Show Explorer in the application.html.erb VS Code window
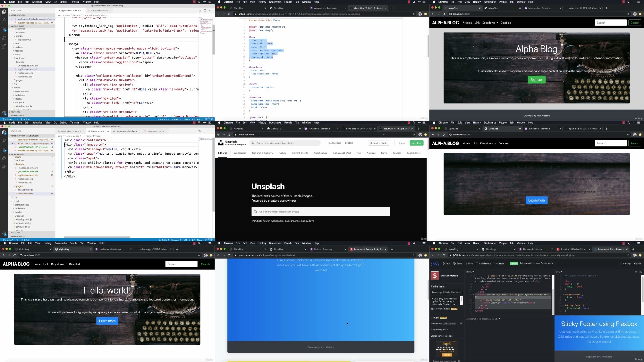This screenshot has height=362, width=644. 4,11
